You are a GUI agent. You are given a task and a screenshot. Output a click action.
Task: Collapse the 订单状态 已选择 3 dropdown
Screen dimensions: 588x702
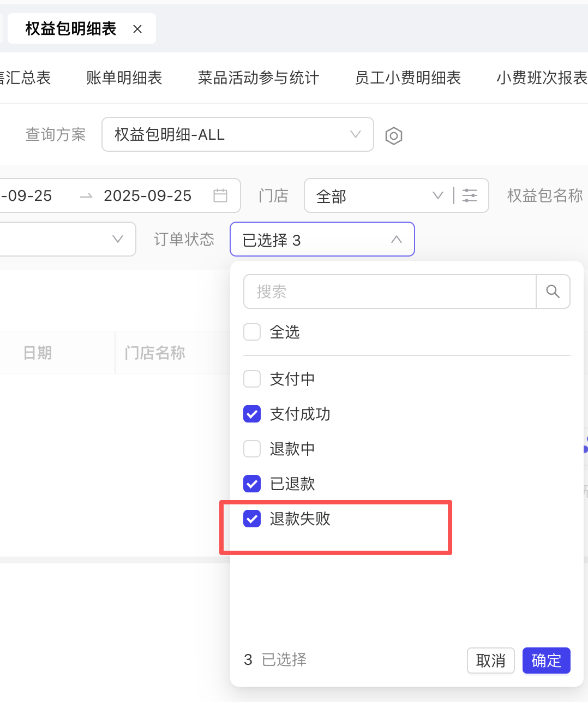coord(322,239)
